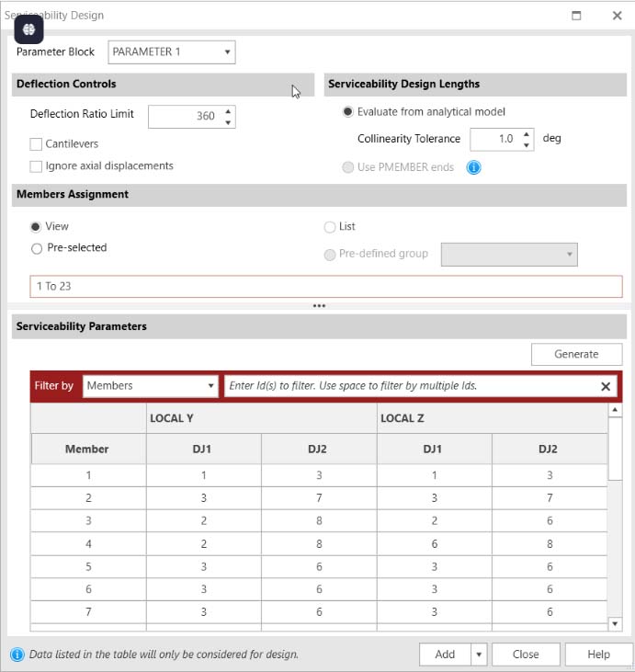Click Local Y DJ2 cell of member 2
The image size is (635, 672).
pos(319,498)
